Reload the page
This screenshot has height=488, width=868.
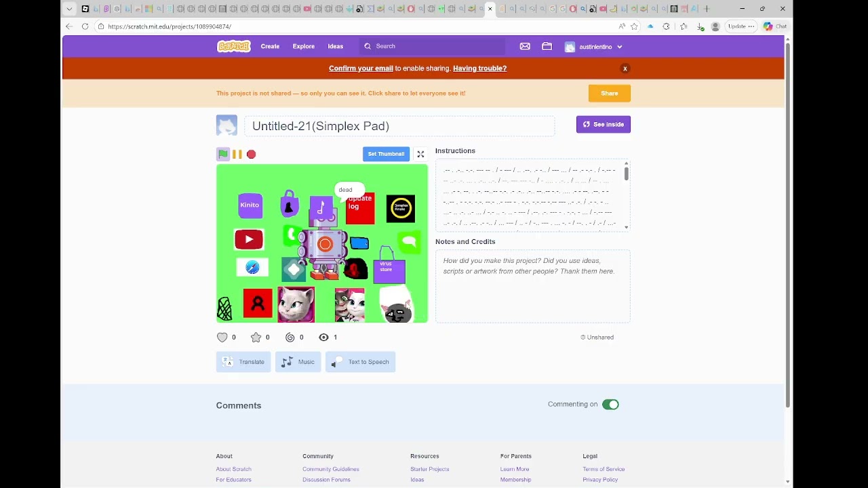85,26
